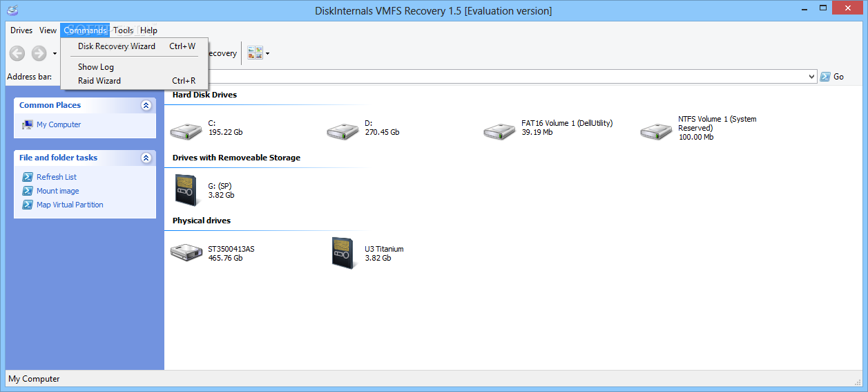
Task: Open the address bar dropdown
Action: pyautogui.click(x=811, y=77)
